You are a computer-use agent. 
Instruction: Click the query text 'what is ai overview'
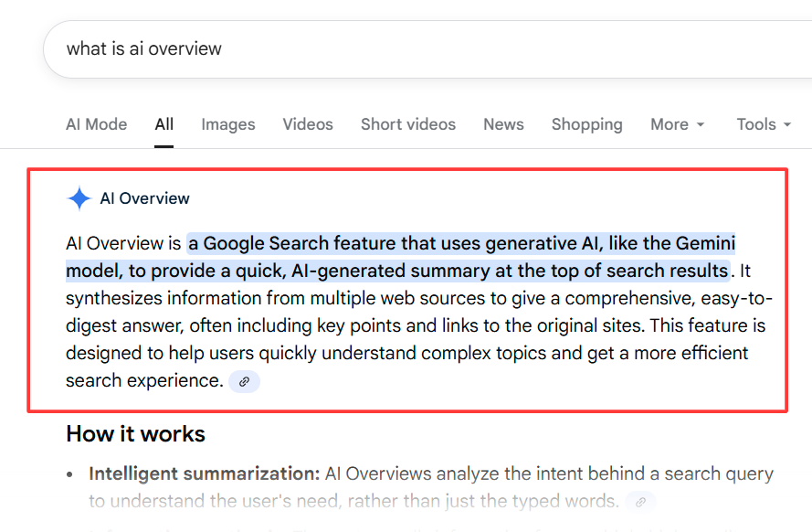click(x=142, y=48)
